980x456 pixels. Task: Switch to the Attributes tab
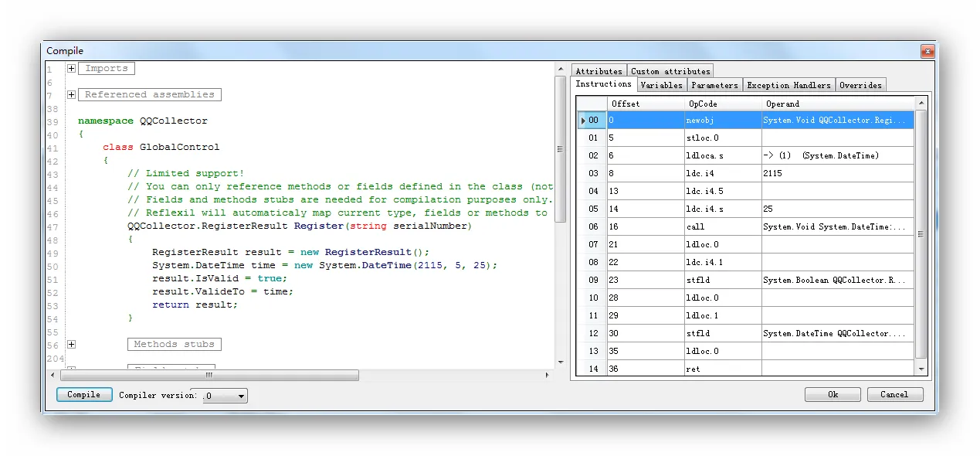point(599,71)
